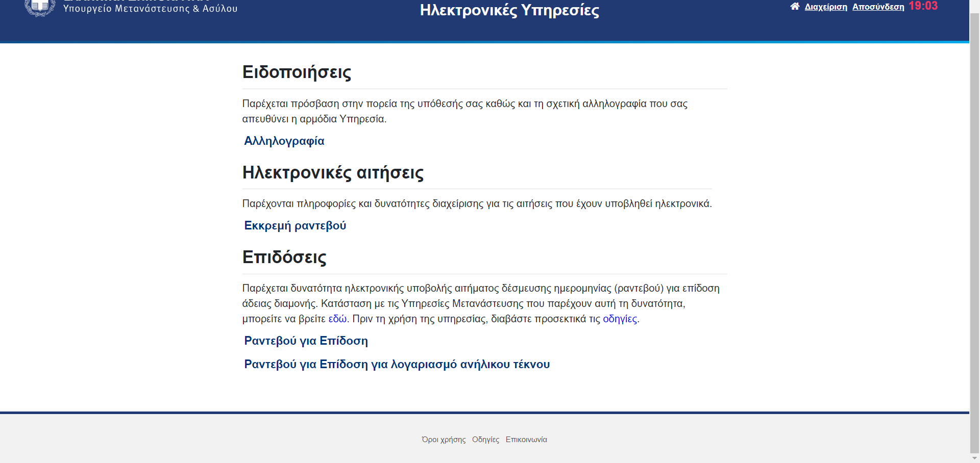
Task: Click Υπουργείο Μετανάστευσης & Ασύλου text
Action: [x=150, y=9]
